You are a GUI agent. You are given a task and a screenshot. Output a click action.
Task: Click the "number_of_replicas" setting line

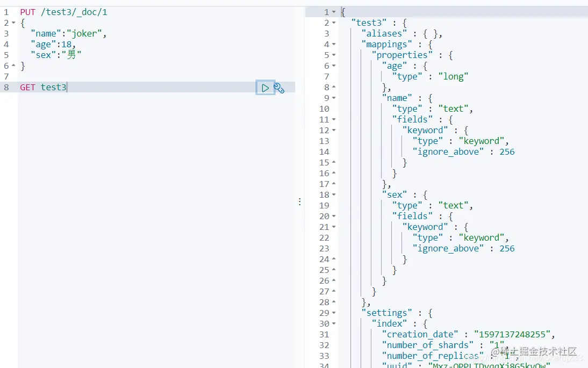tap(450, 356)
